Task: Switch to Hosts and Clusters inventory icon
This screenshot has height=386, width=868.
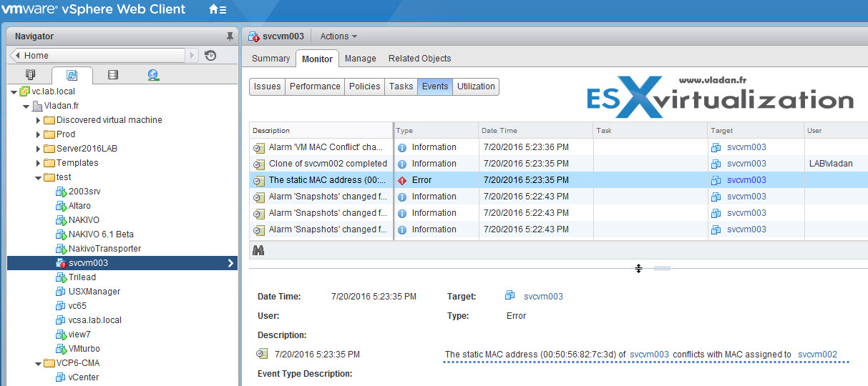Action: point(30,75)
